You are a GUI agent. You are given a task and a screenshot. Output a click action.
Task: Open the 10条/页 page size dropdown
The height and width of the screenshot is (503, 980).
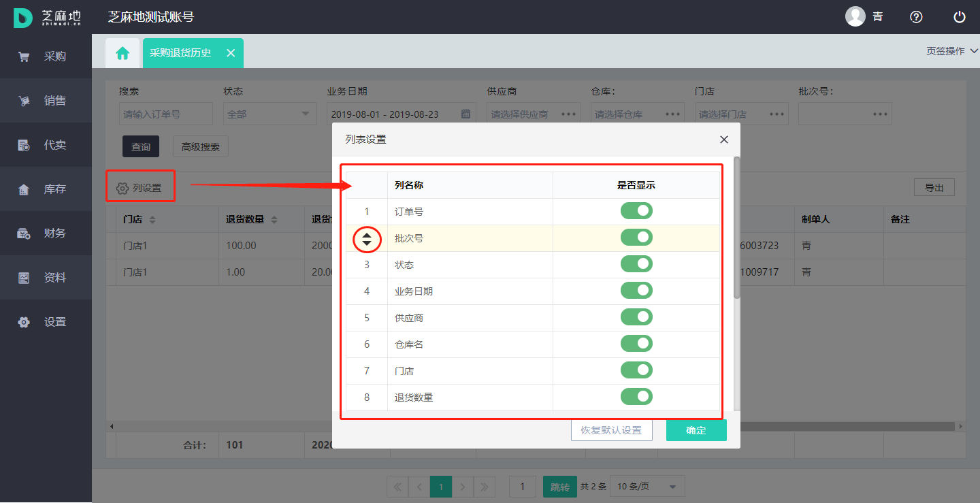point(647,487)
